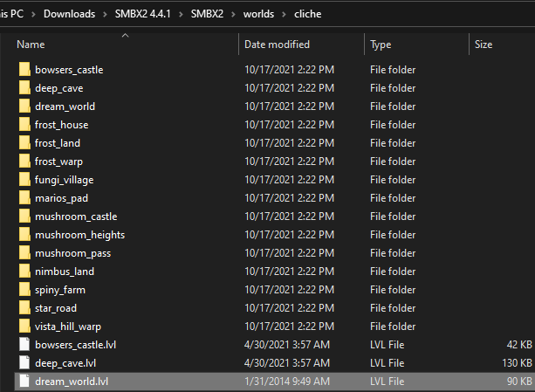Click the 90 KB size value

pyautogui.click(x=519, y=382)
